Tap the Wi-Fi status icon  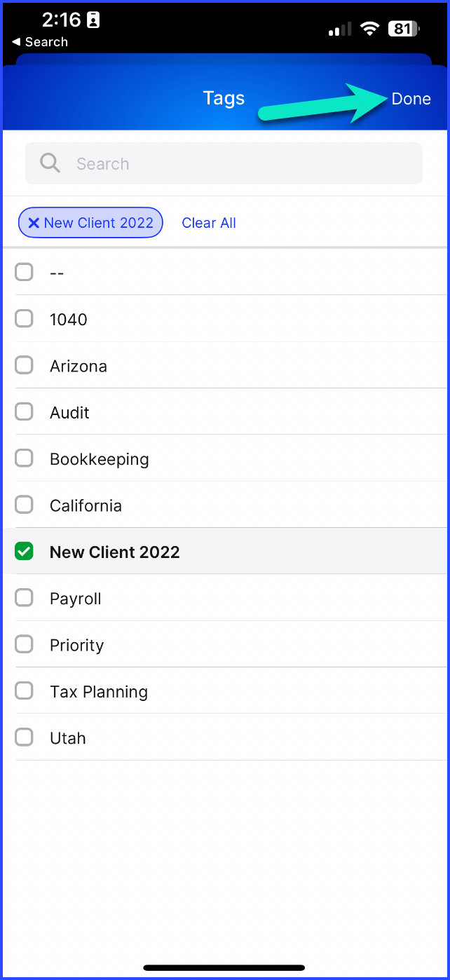pyautogui.click(x=369, y=29)
